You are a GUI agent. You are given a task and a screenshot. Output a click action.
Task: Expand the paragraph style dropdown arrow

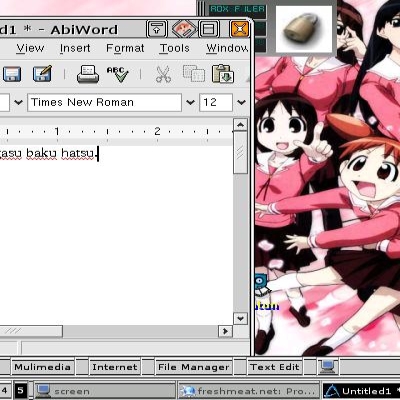click(x=19, y=102)
